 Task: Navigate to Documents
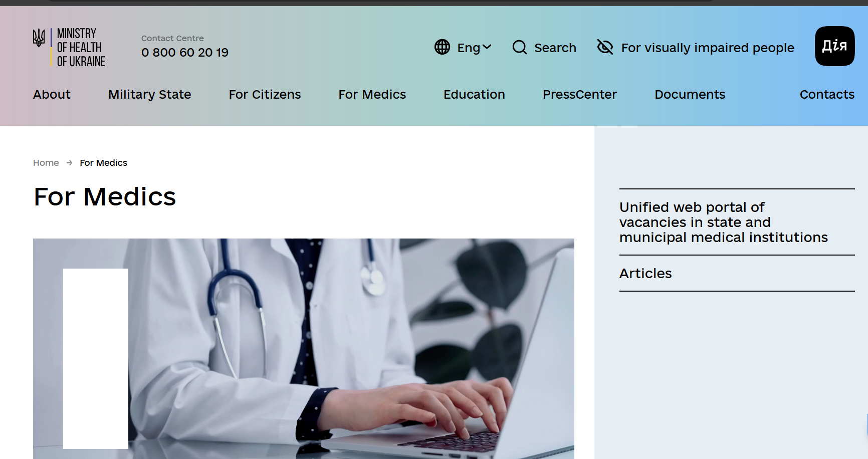690,94
